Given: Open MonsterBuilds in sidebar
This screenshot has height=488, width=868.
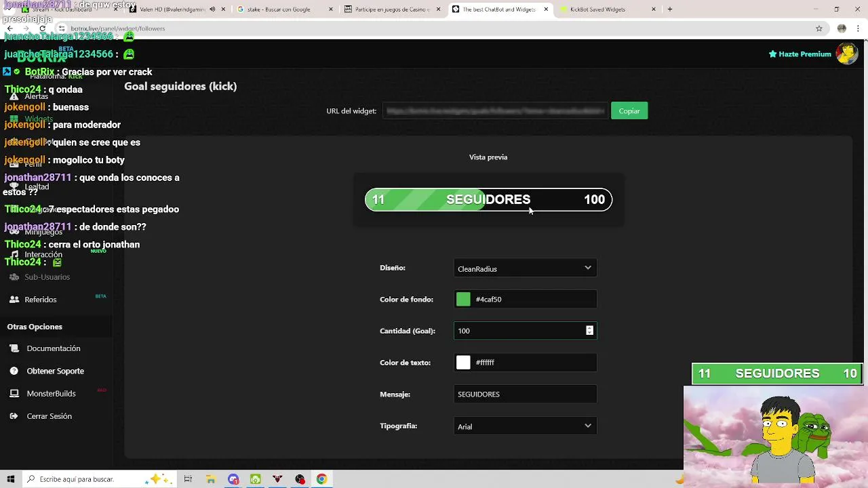Looking at the screenshot, I should [52, 394].
